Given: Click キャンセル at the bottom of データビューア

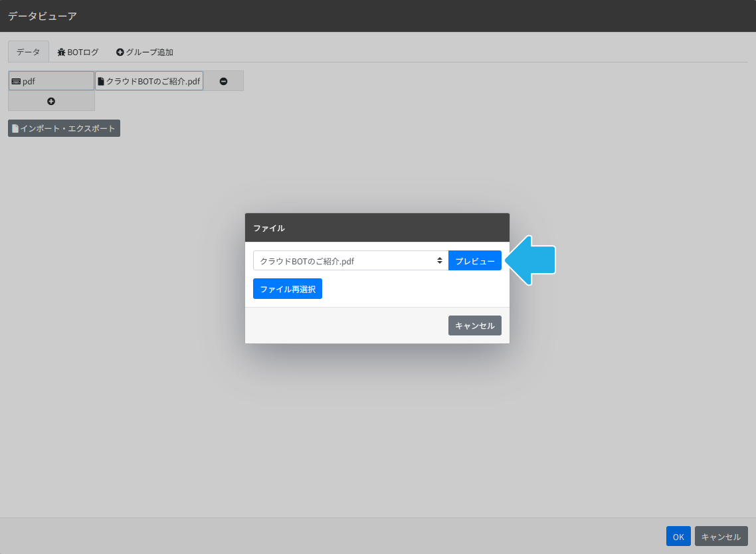Looking at the screenshot, I should tap(721, 536).
